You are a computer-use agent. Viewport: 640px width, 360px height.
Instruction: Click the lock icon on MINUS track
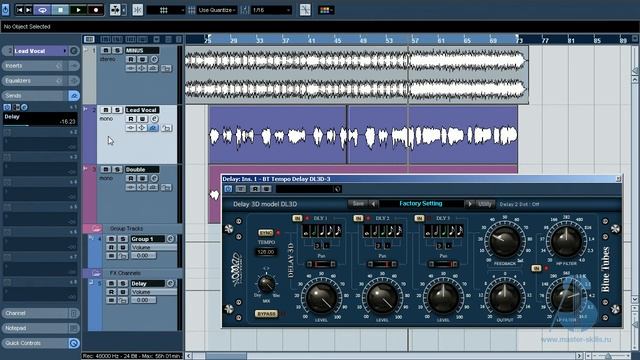pyautogui.click(x=166, y=69)
